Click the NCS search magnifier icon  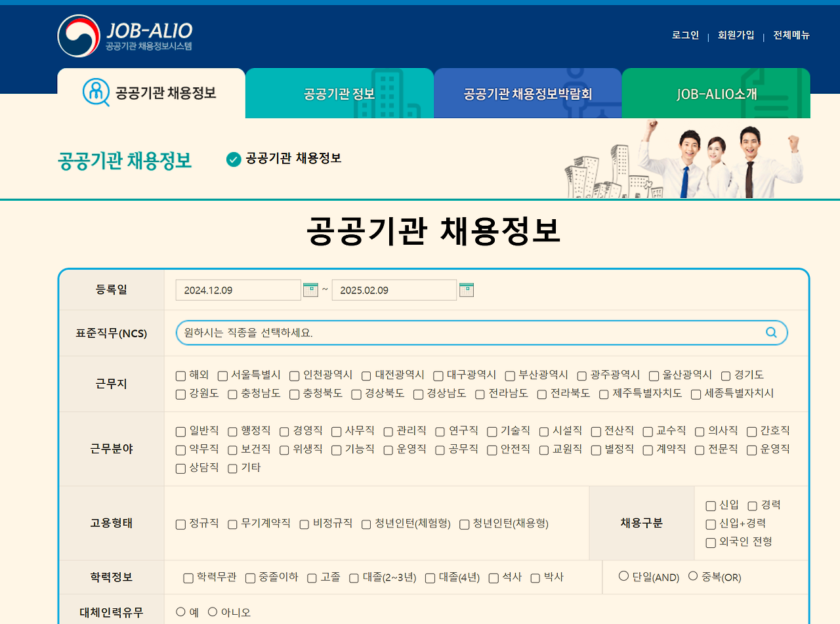point(771,333)
